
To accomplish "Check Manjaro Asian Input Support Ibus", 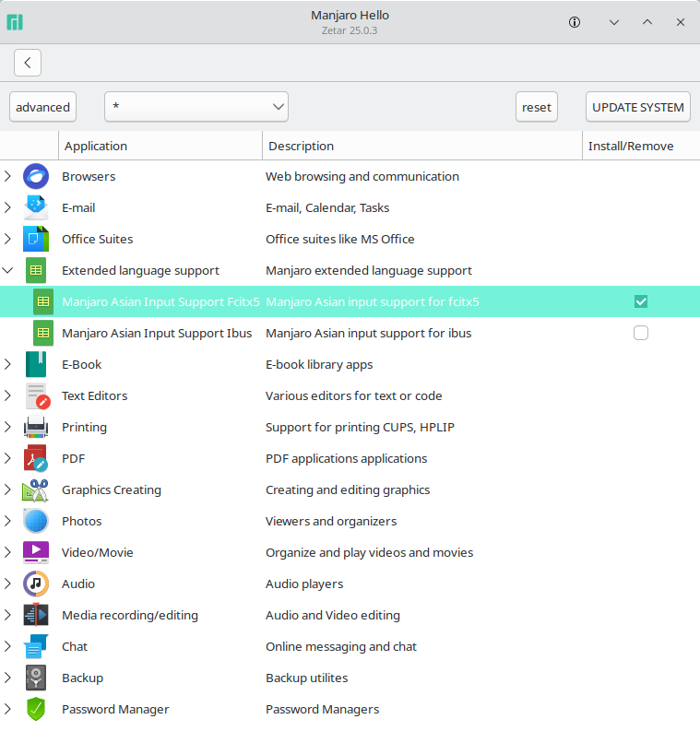I will [641, 333].
